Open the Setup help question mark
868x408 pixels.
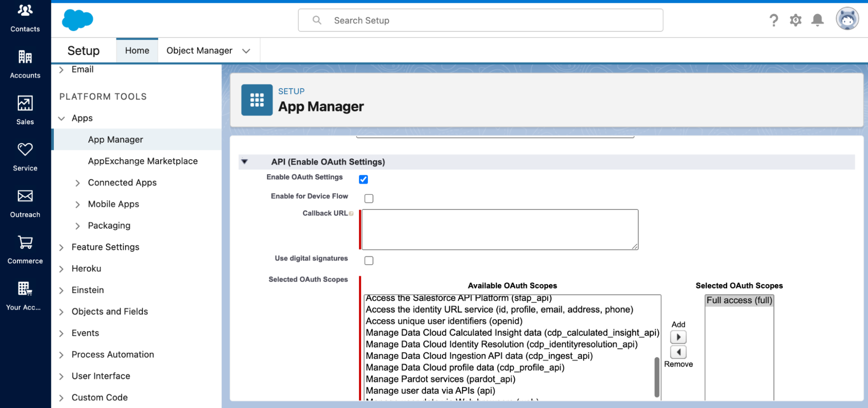pos(774,20)
